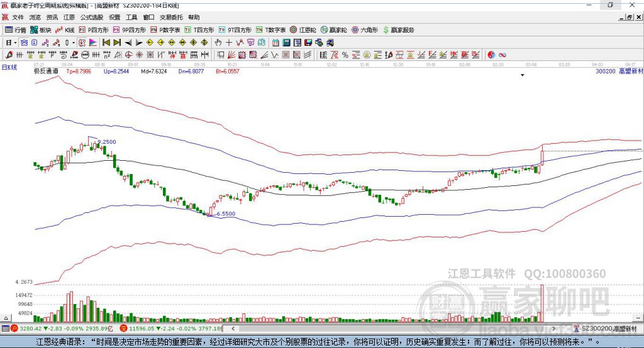
Task: Open the 江恩轮 Gann wheel tool
Action: pos(303,30)
